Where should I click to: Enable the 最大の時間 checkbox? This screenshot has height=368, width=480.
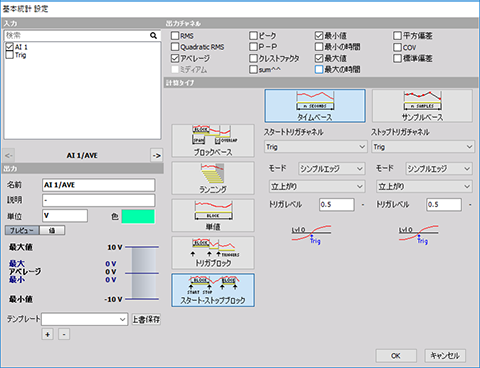(x=319, y=70)
